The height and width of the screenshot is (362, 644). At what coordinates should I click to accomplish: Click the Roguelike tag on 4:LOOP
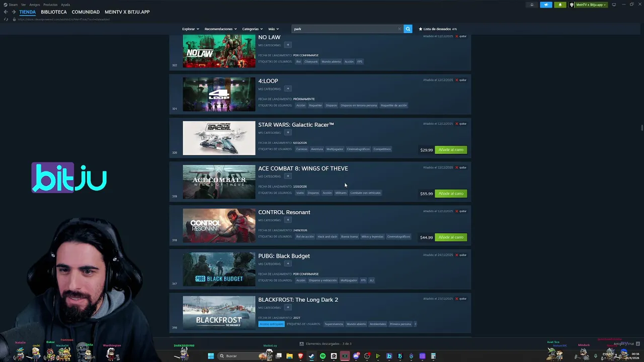click(315, 106)
